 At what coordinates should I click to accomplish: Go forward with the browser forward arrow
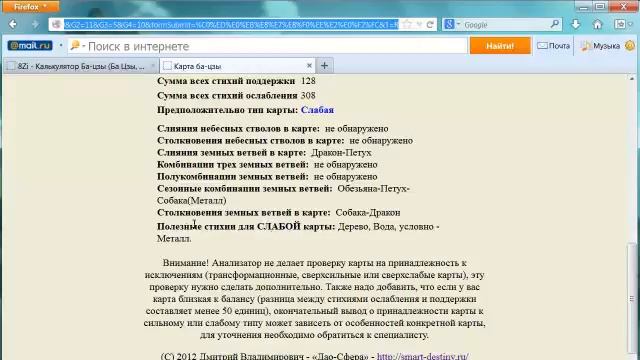(35, 24)
